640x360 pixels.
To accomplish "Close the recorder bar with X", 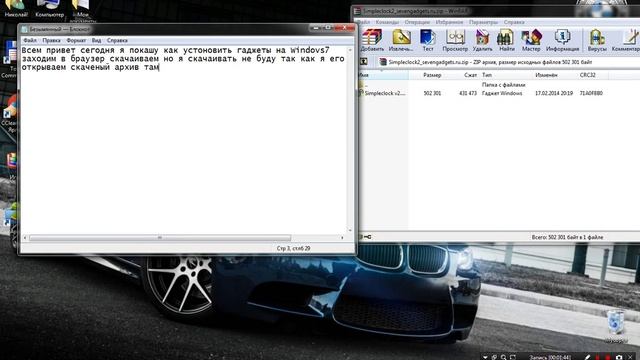I will (630, 357).
